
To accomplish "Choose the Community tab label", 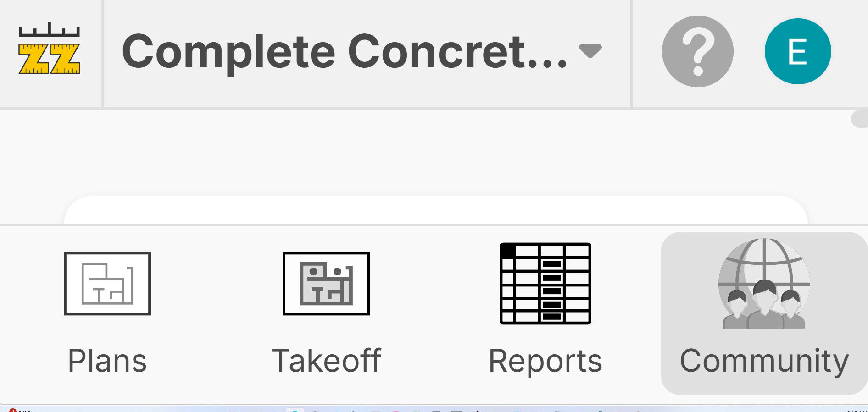I will coord(764,361).
